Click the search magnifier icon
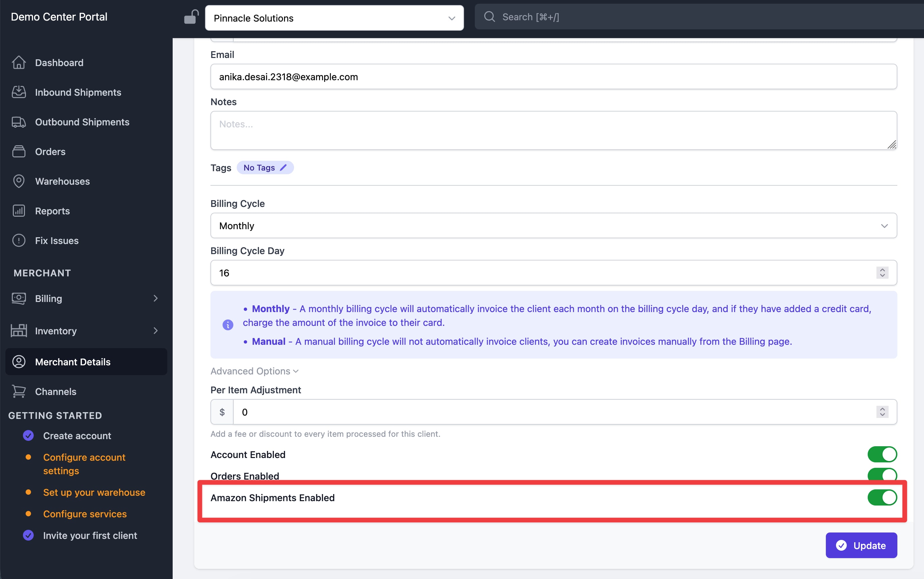Screen dimensions: 924x579 [x=489, y=17]
